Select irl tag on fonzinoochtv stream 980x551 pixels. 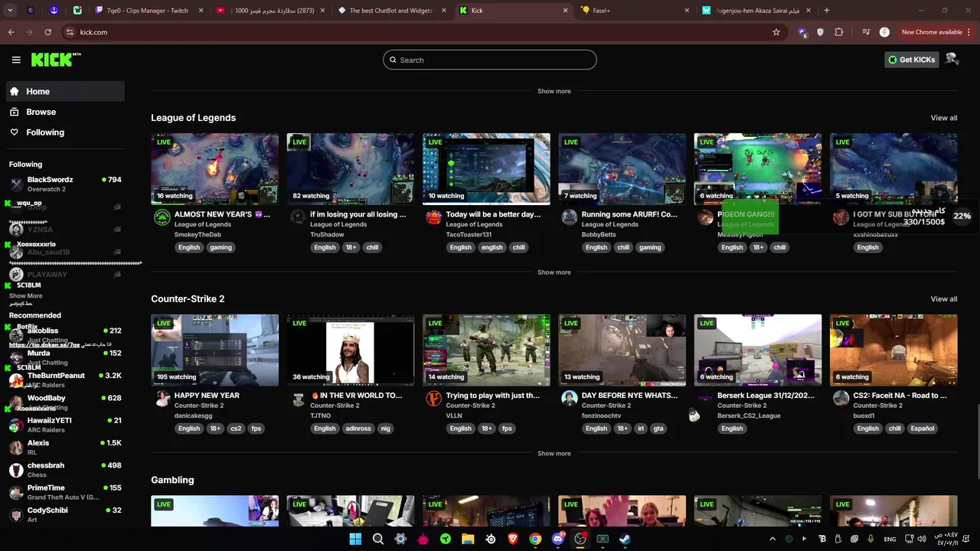[x=641, y=429]
